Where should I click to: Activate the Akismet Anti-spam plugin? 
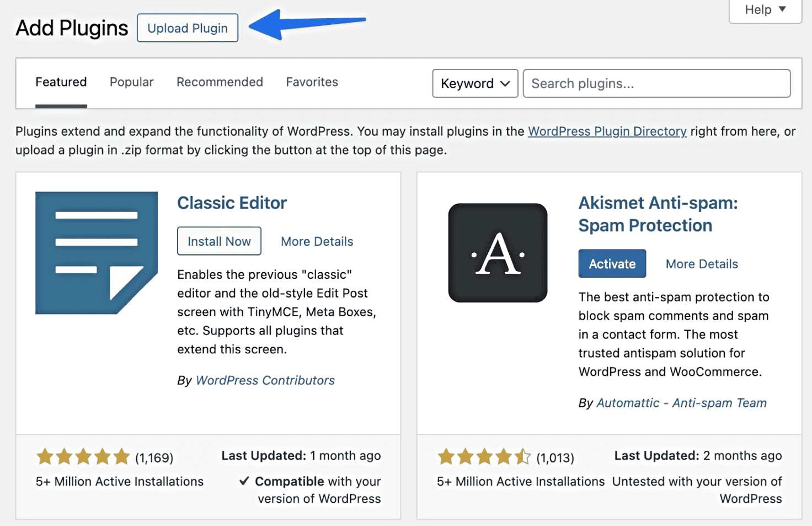[612, 263]
